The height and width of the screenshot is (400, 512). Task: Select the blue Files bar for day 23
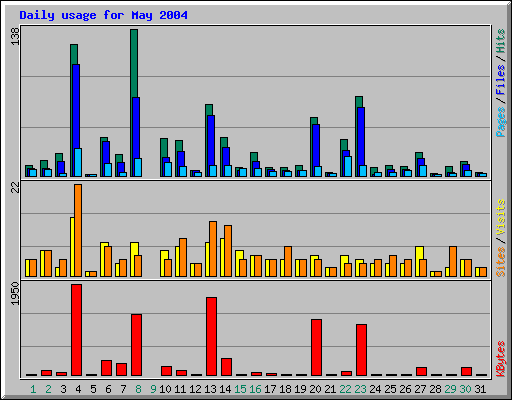tap(361, 137)
